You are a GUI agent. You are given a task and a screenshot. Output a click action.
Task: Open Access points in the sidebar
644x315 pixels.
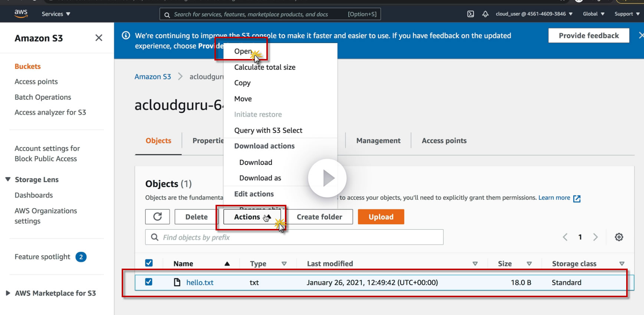36,82
